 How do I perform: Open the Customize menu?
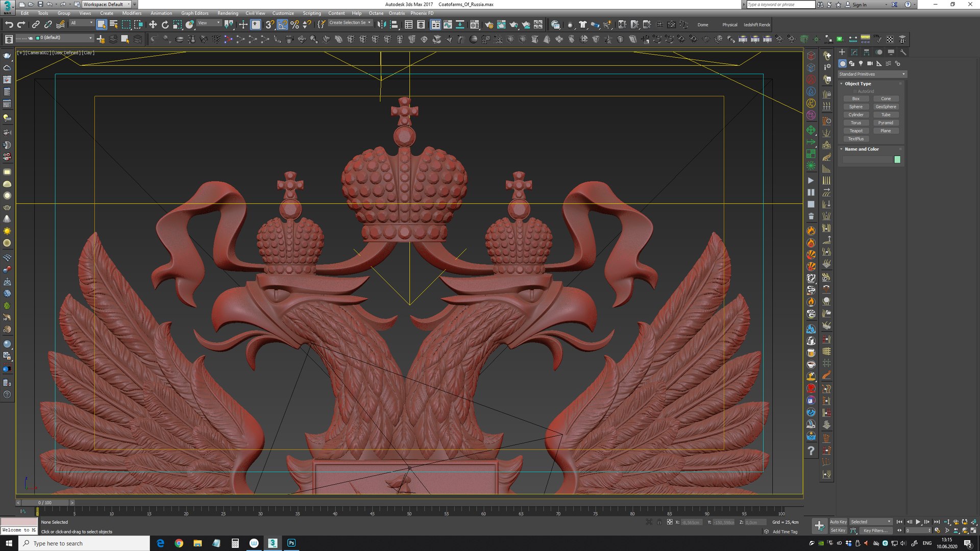coord(283,13)
